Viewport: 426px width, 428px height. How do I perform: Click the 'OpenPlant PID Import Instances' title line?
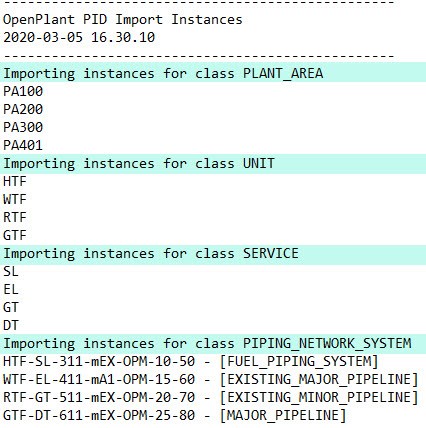123,20
